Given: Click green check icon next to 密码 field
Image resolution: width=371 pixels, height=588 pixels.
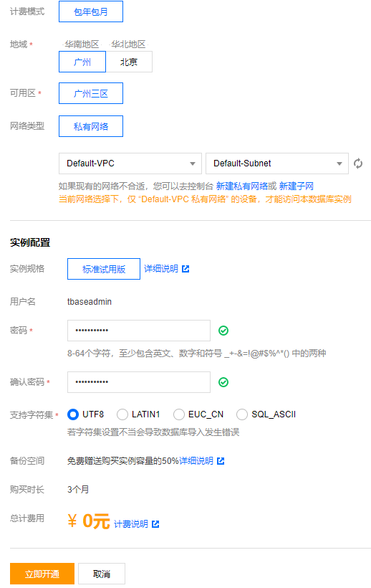Looking at the screenshot, I should [223, 331].
